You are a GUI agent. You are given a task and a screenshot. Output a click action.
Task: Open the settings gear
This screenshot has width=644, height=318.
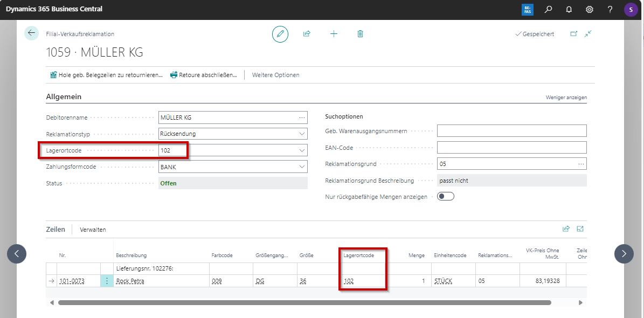coord(589,10)
